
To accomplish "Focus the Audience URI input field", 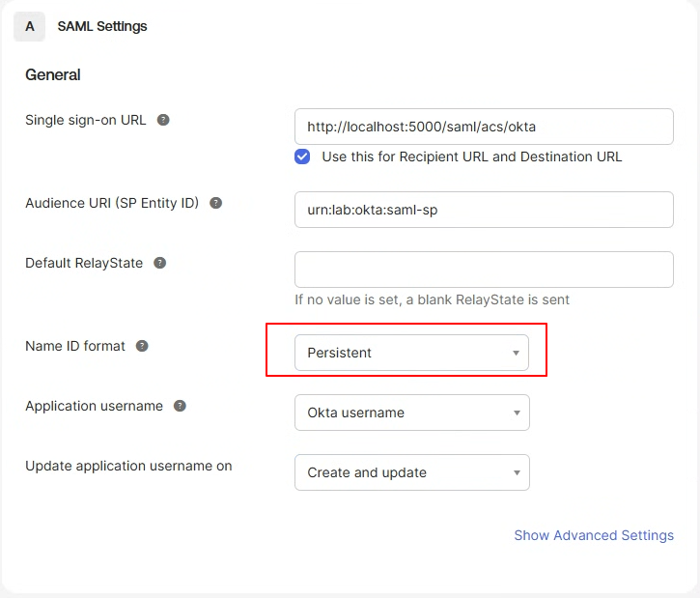I will (x=484, y=210).
